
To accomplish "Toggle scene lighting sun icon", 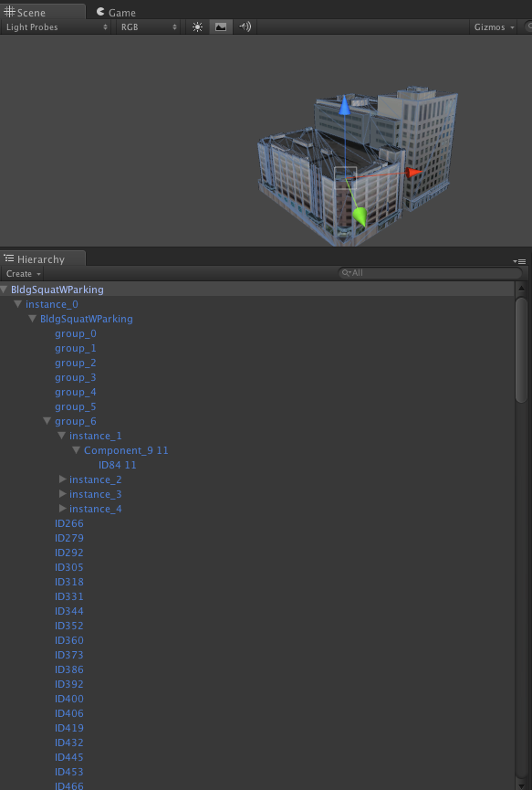I will tap(197, 27).
